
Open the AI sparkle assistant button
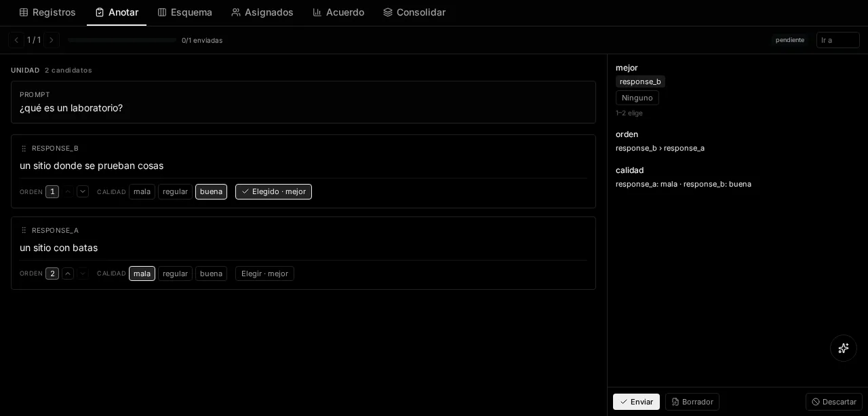844,348
